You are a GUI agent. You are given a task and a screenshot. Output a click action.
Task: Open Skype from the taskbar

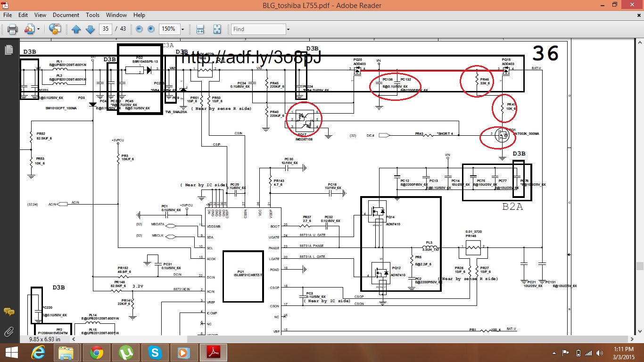coord(155,353)
